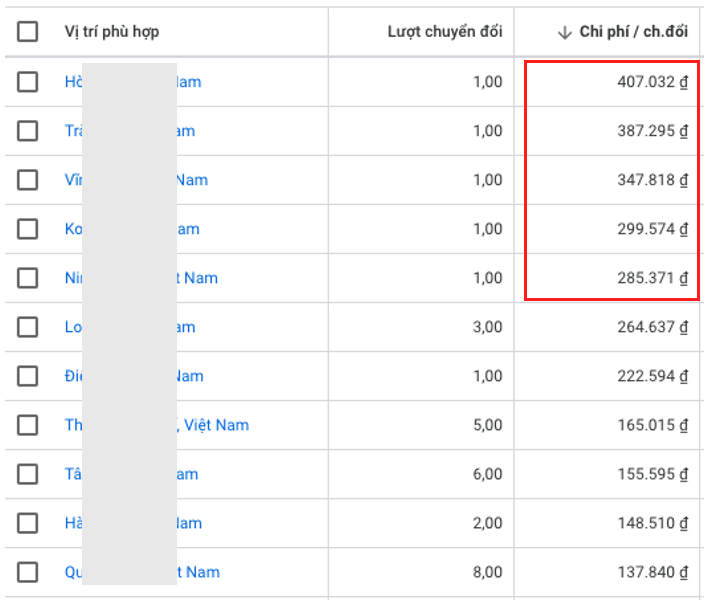
Task: Sort by the Vị trí phù hợp column header
Action: click(x=112, y=32)
